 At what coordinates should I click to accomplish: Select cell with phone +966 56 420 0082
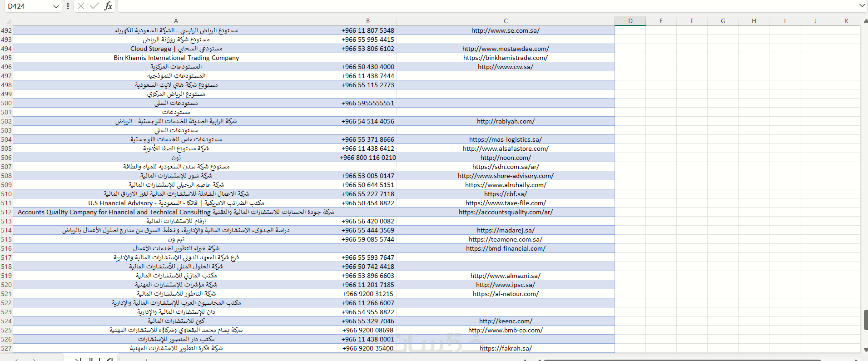(x=368, y=221)
